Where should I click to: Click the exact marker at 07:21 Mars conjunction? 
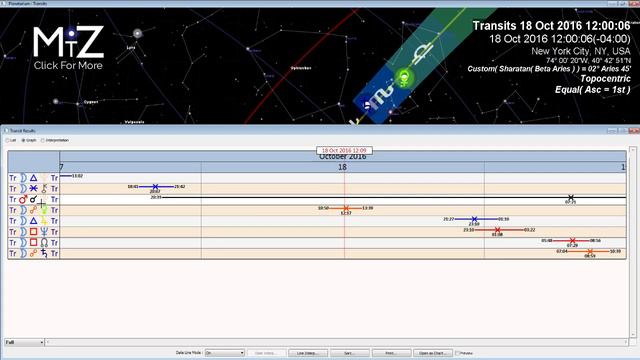[x=571, y=198]
